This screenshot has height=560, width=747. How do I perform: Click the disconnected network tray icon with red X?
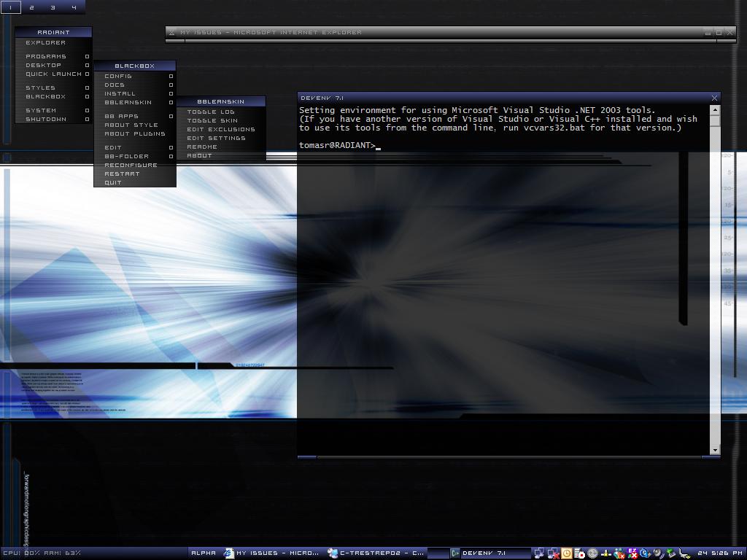(553, 553)
